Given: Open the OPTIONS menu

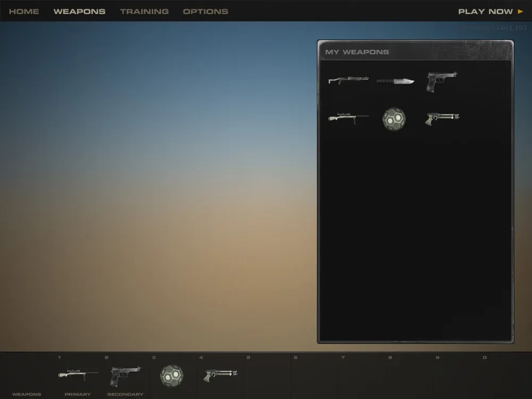Looking at the screenshot, I should 205,11.
